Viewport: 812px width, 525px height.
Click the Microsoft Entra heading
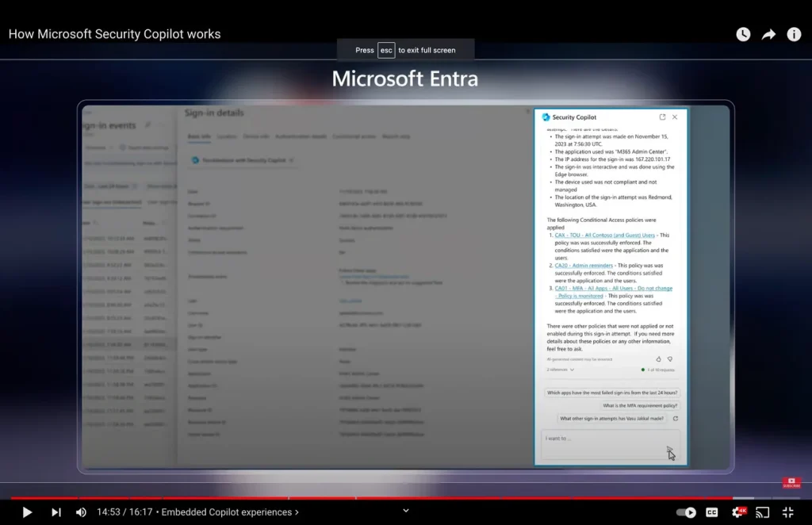[x=405, y=79]
